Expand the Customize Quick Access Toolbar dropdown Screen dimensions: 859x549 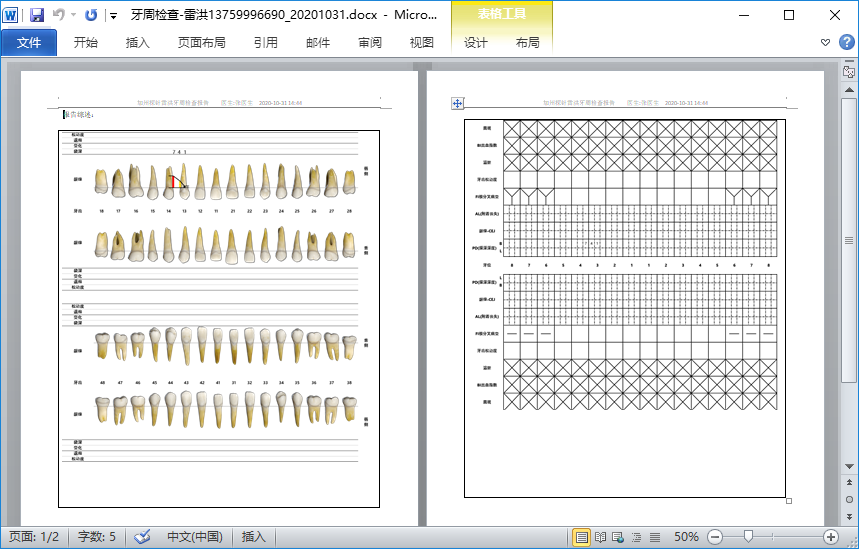(x=113, y=16)
